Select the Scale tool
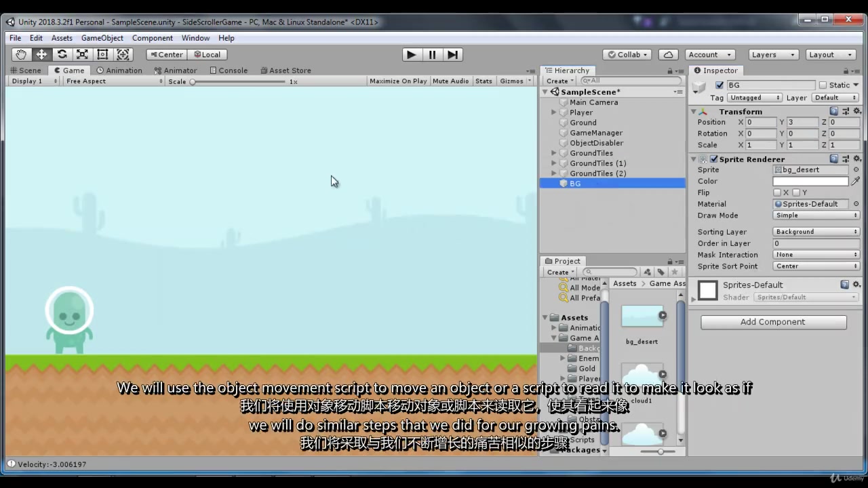 pos(82,54)
